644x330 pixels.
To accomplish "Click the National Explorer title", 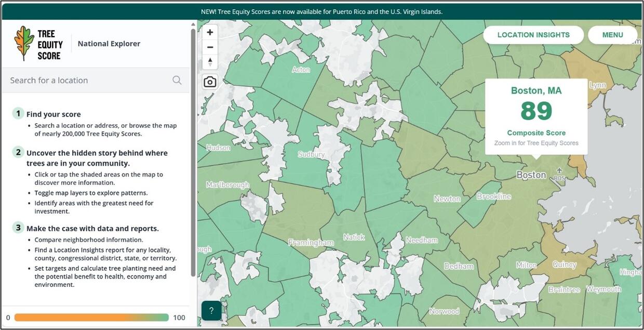I will tap(109, 44).
